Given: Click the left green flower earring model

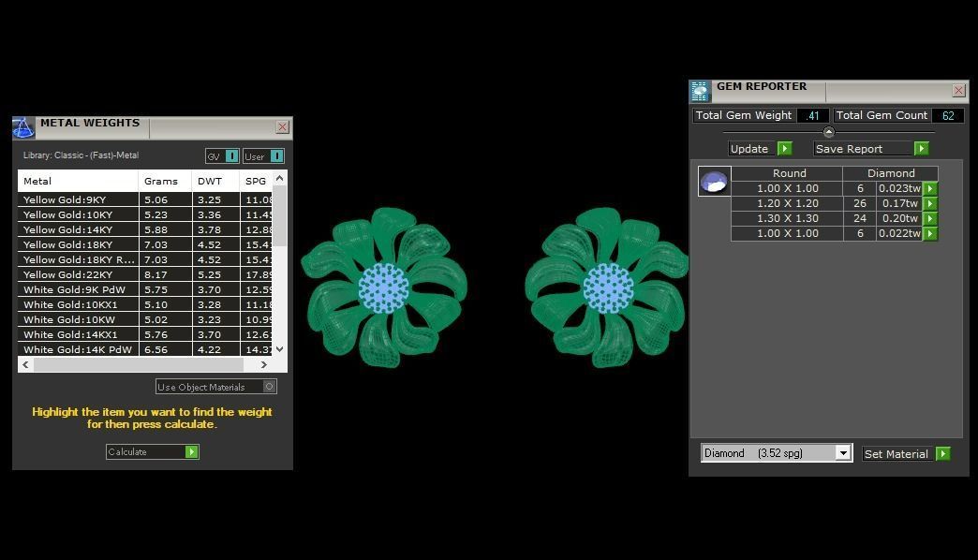Looking at the screenshot, I should 383,287.
